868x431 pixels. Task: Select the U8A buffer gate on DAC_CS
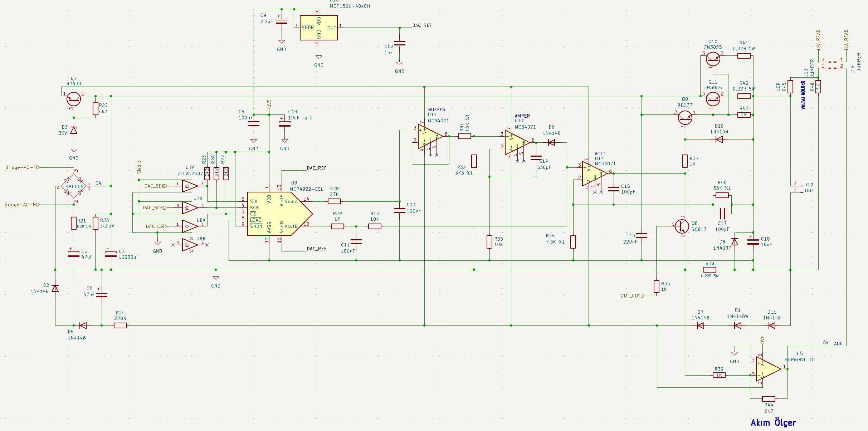pos(190,226)
